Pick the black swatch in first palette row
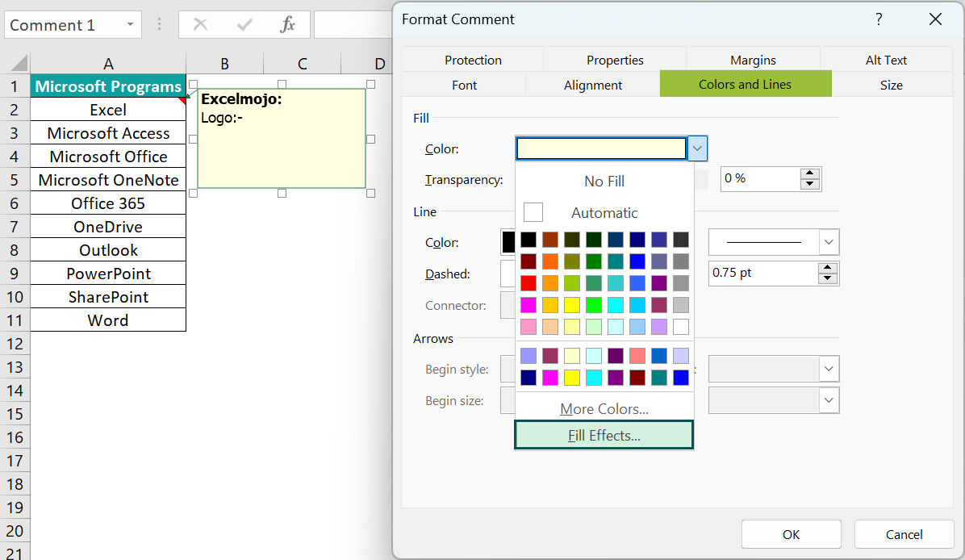Screen dimensions: 965x560 tap(528, 240)
